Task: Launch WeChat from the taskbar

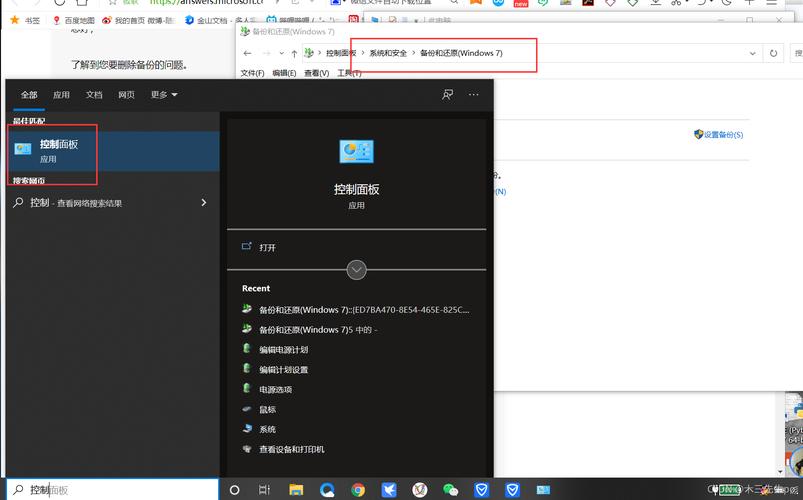Action: point(450,490)
